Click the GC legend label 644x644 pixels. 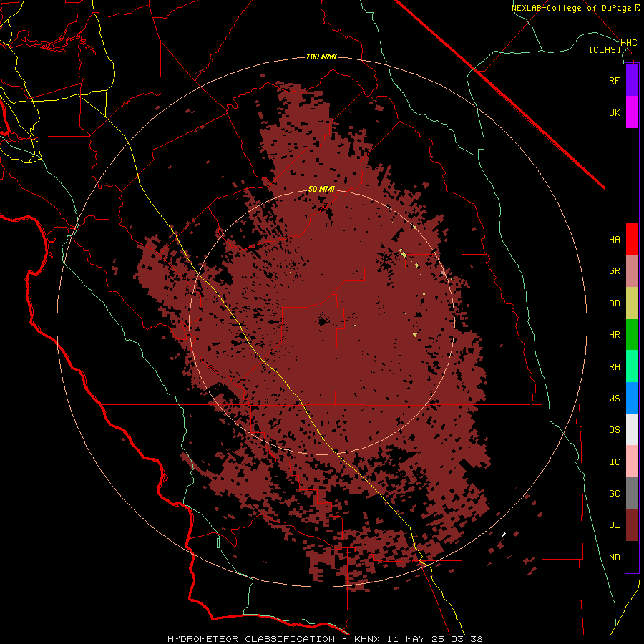pos(614,494)
